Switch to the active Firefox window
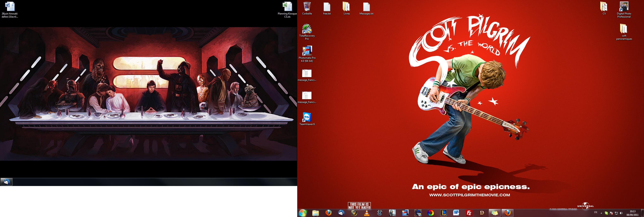This screenshot has height=217, width=644. tap(508, 213)
